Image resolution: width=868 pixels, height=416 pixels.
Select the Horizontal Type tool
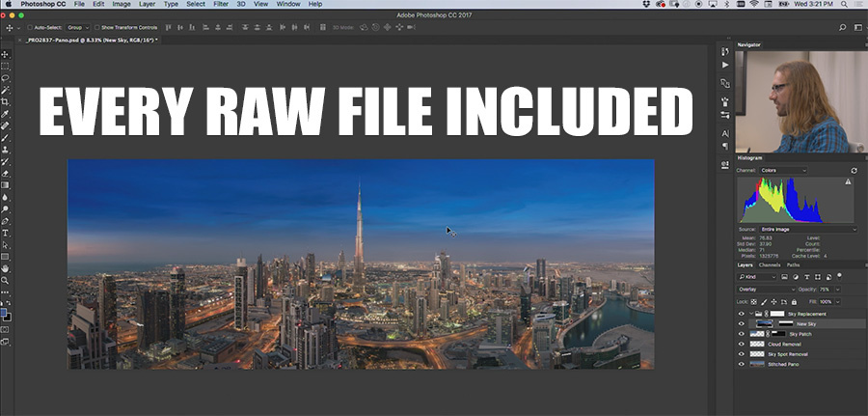(x=5, y=233)
